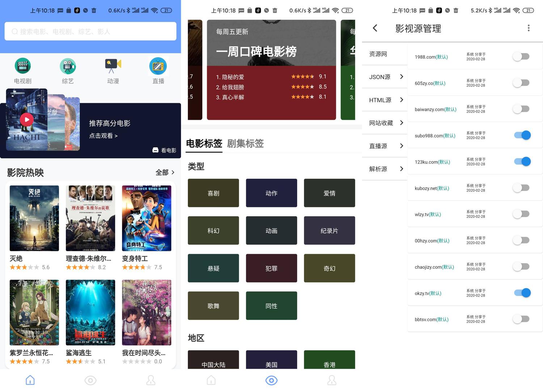Disable the subo988.com source switch
The width and height of the screenshot is (543, 392).
click(522, 135)
